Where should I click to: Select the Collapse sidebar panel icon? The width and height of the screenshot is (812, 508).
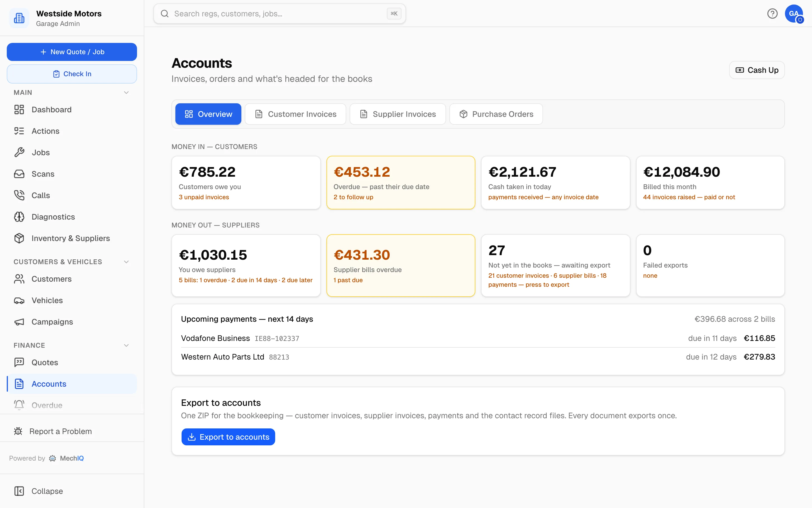[19, 491]
